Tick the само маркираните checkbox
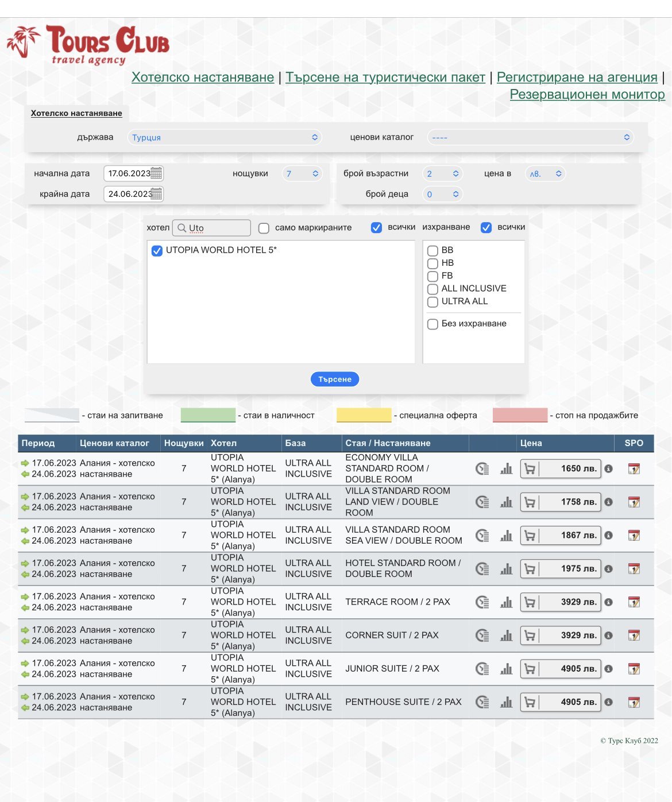The height and width of the screenshot is (802, 672). click(264, 228)
